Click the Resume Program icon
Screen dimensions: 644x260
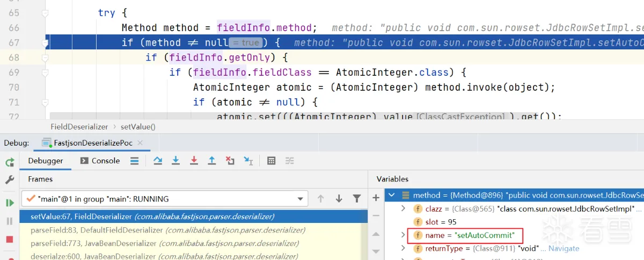coord(10,203)
